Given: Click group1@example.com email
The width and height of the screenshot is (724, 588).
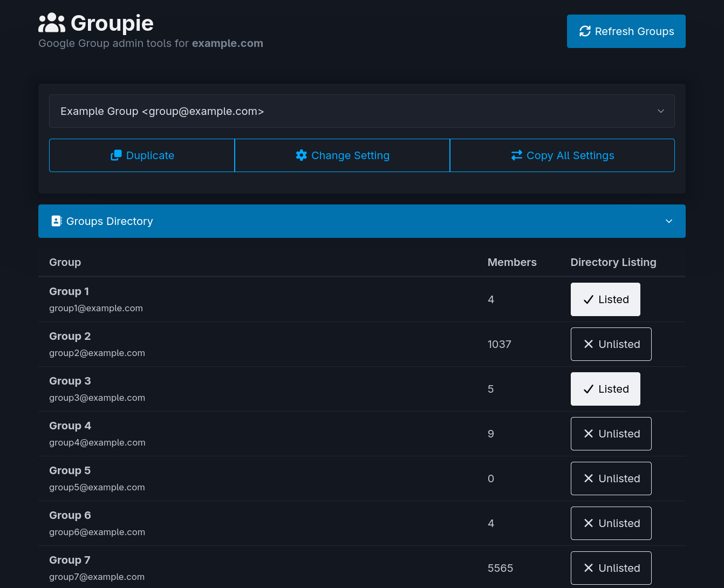Looking at the screenshot, I should click(96, 308).
